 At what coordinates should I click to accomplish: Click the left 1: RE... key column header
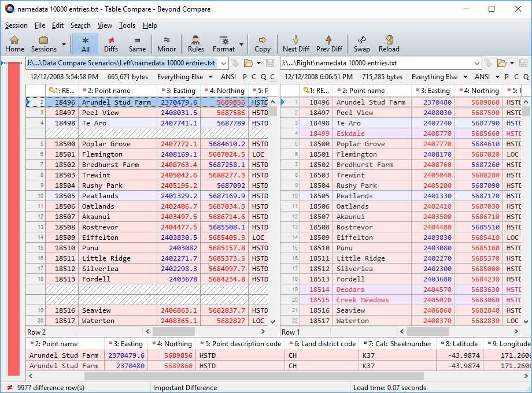point(62,91)
